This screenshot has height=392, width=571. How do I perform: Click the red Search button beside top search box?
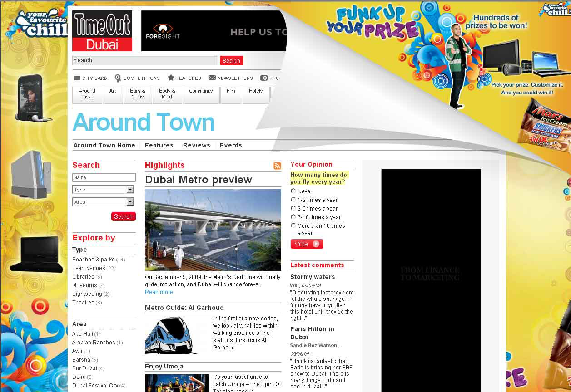pos(232,60)
